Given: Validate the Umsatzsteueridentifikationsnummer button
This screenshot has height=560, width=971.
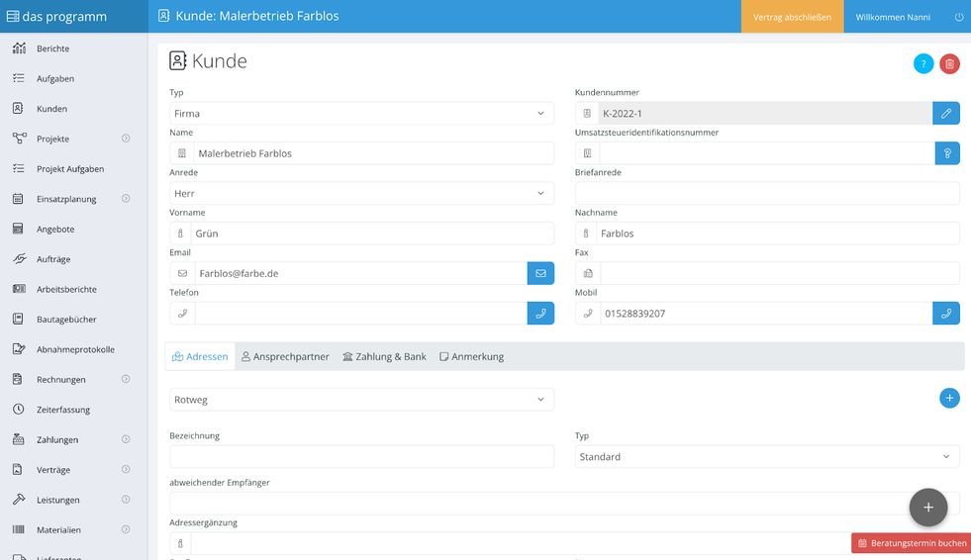Looking at the screenshot, I should 947,153.
